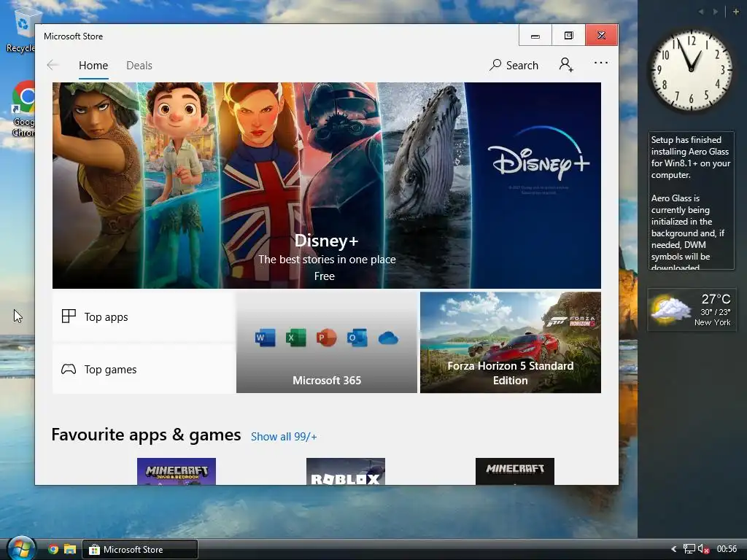Select the Microsoft Store taskbar button

pyautogui.click(x=140, y=549)
